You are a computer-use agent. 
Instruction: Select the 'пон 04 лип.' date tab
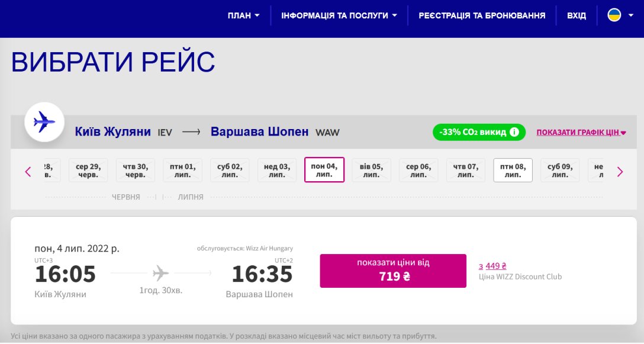pyautogui.click(x=324, y=169)
